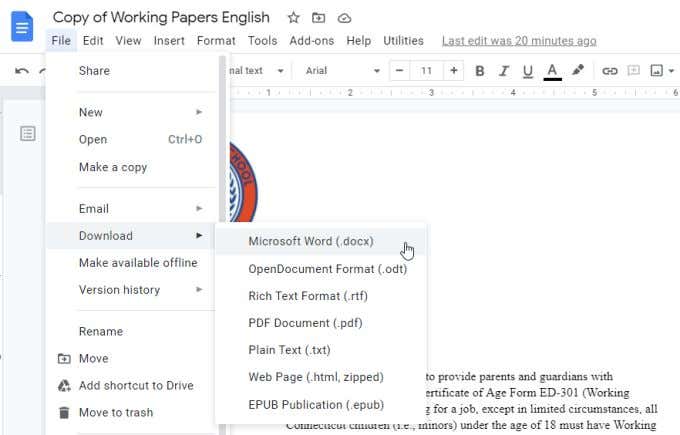Expand the insert image dropdown arrow
The image size is (680, 435).
(x=671, y=71)
